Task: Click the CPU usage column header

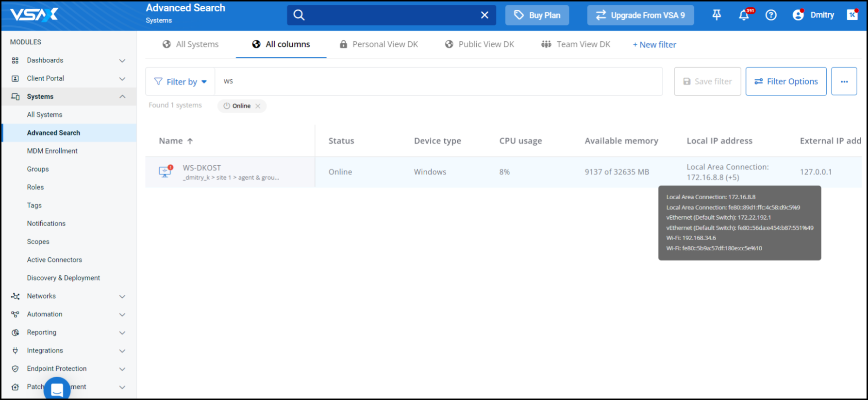Action: [x=520, y=141]
